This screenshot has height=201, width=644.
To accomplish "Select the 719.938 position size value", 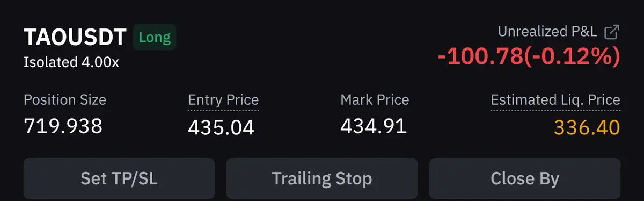I will click(x=63, y=126).
